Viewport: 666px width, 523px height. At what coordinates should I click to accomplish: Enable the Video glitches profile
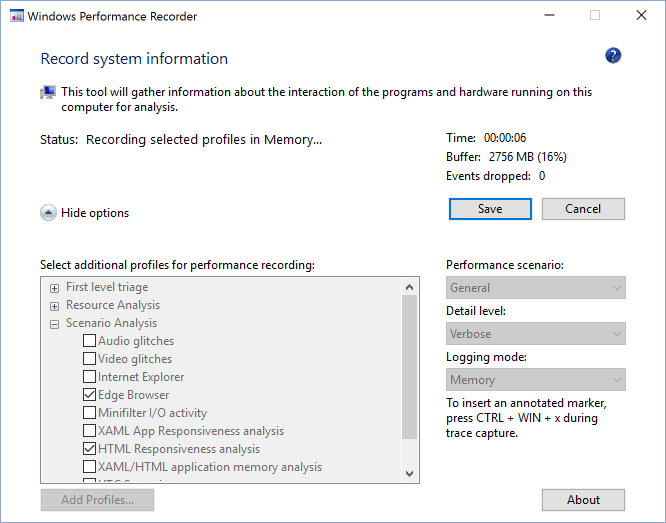pyautogui.click(x=89, y=359)
